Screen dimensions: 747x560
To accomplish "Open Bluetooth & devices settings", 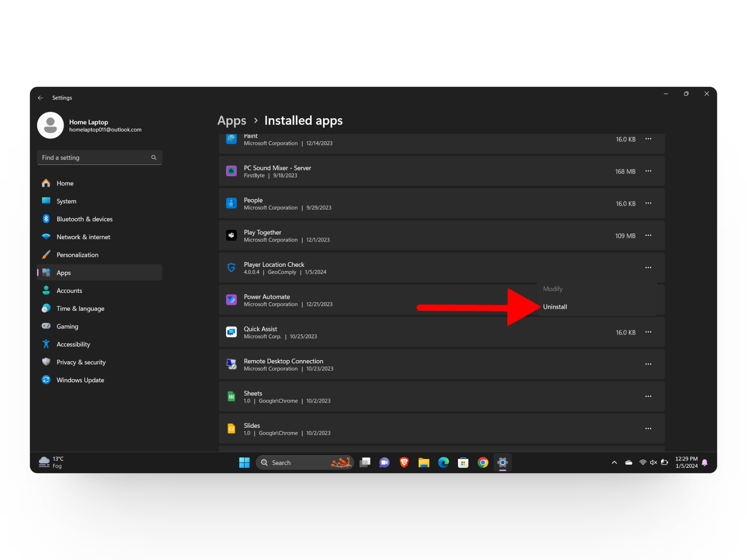I will pos(84,219).
